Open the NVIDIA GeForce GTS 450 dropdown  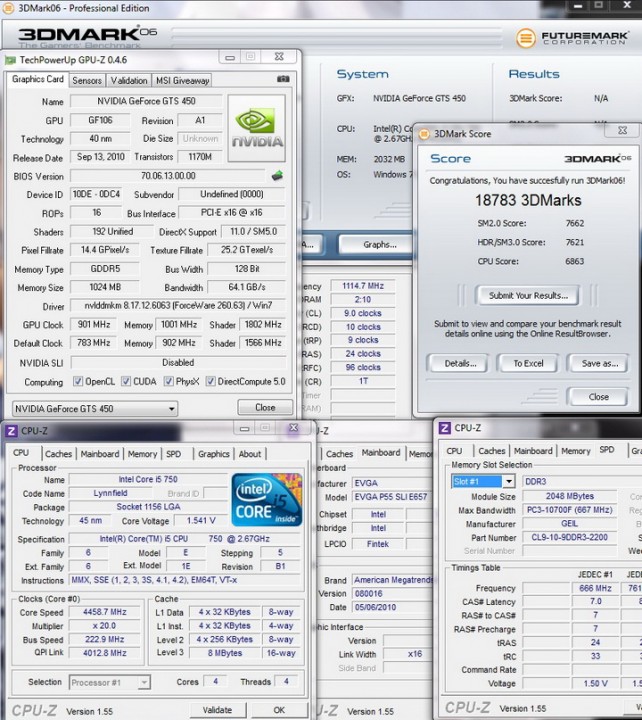click(x=95, y=408)
